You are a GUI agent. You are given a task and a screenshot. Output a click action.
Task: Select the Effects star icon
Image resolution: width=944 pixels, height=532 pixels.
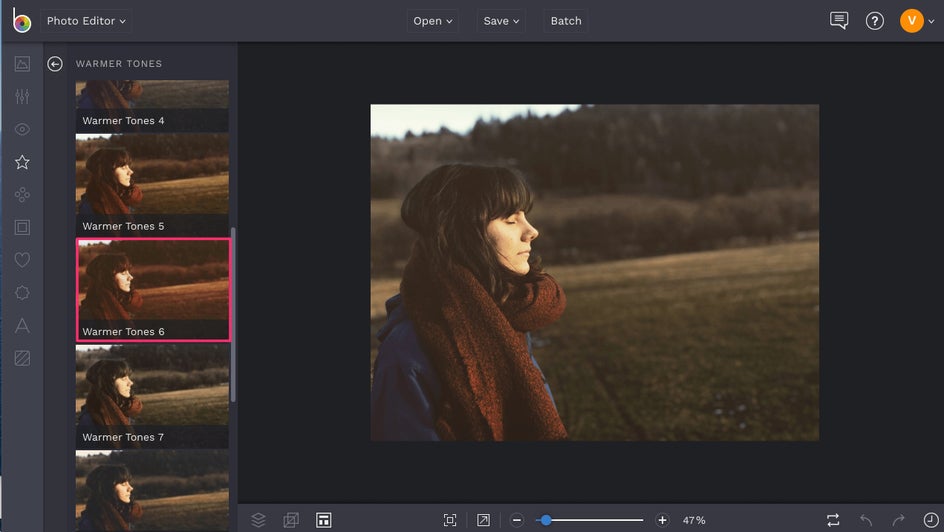[x=22, y=162]
